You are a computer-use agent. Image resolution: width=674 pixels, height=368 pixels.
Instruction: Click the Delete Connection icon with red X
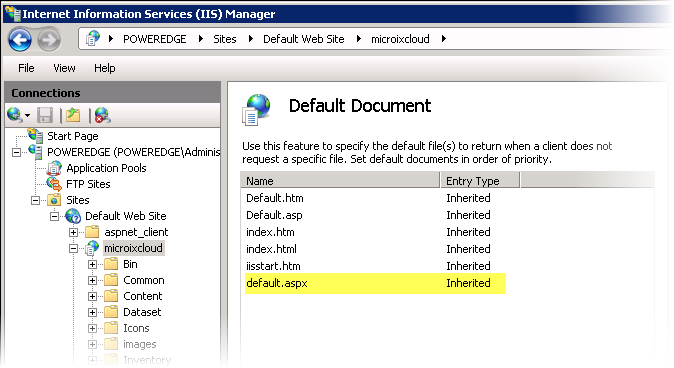[x=102, y=115]
